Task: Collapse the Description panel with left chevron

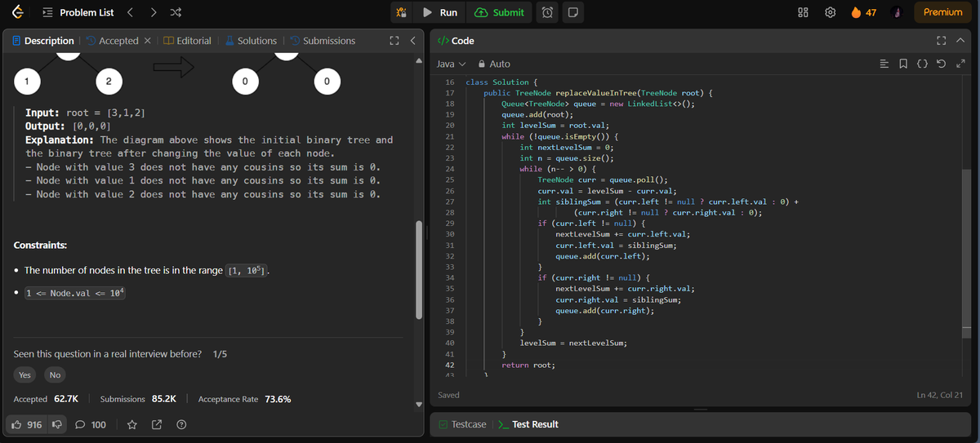Action: pyautogui.click(x=412, y=41)
